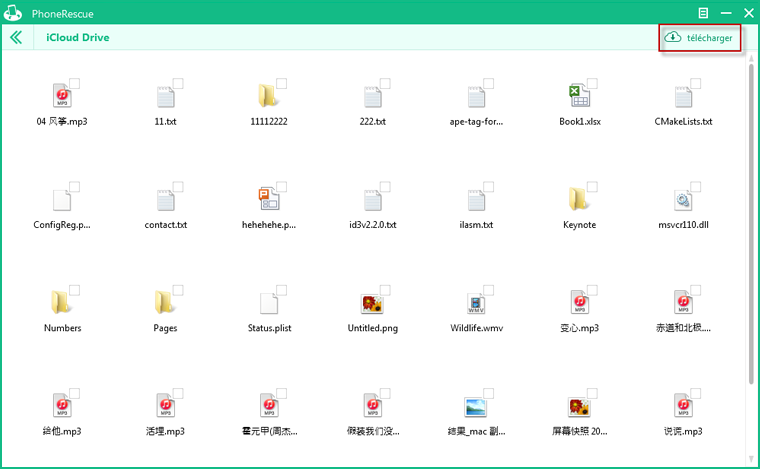Image resolution: width=760 pixels, height=469 pixels.
Task: Check the box for 11.txt
Action: tap(178, 83)
